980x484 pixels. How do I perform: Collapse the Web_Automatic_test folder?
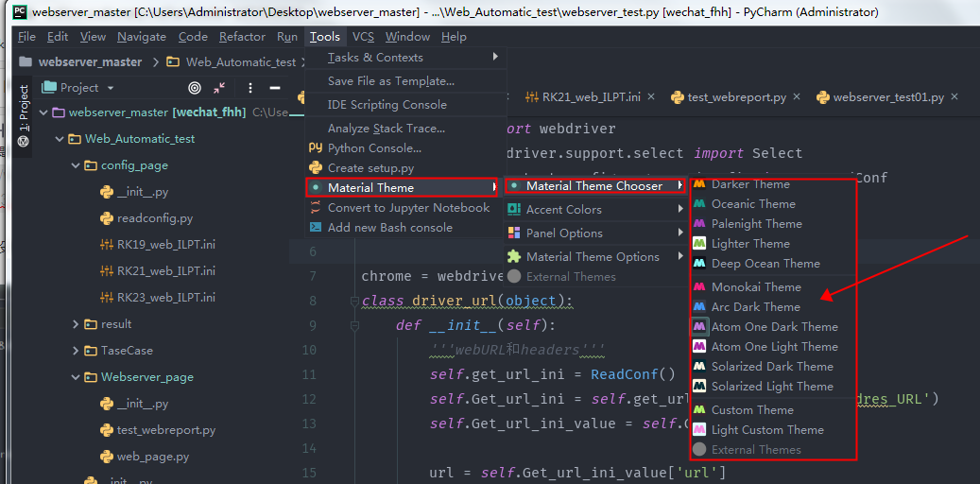[x=60, y=139]
